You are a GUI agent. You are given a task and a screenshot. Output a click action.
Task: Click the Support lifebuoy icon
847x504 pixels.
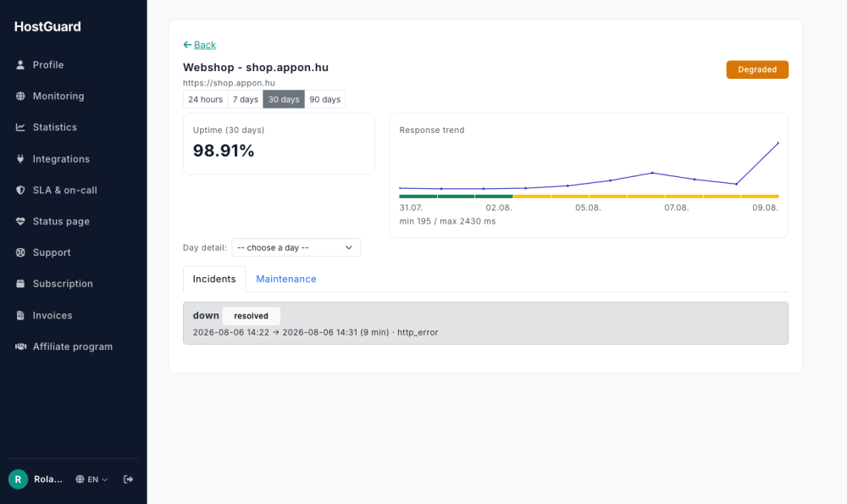click(20, 252)
